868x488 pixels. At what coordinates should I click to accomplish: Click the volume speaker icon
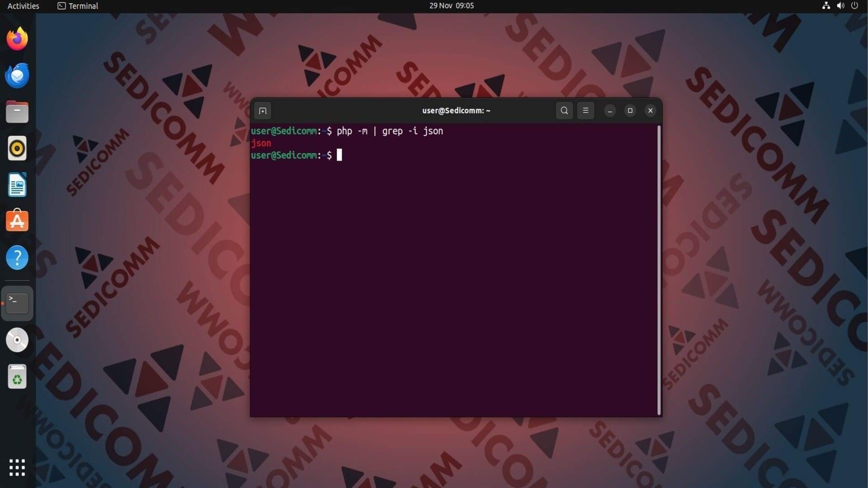pyautogui.click(x=840, y=6)
